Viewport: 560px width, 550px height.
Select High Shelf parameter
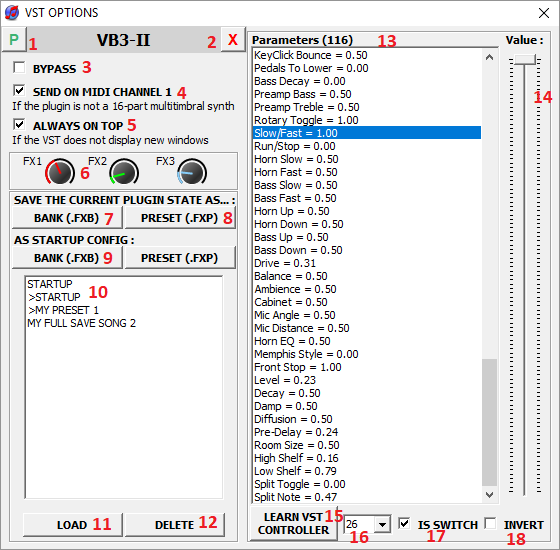pyautogui.click(x=367, y=458)
